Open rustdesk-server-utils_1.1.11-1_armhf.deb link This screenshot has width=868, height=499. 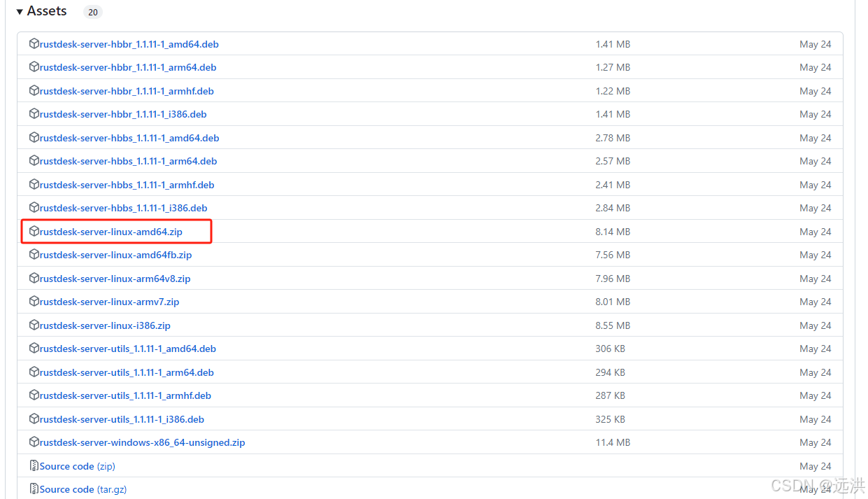click(125, 396)
